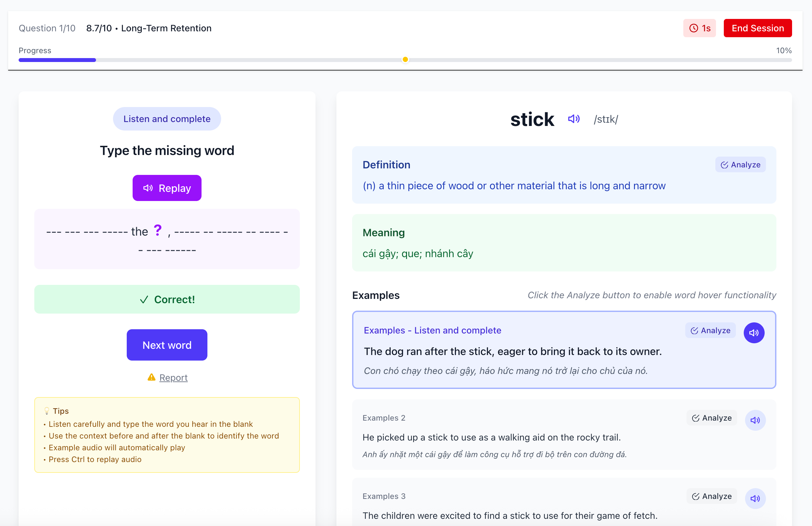Image resolution: width=812 pixels, height=526 pixels.
Task: Play the pronunciation audio for stick
Action: tap(574, 119)
